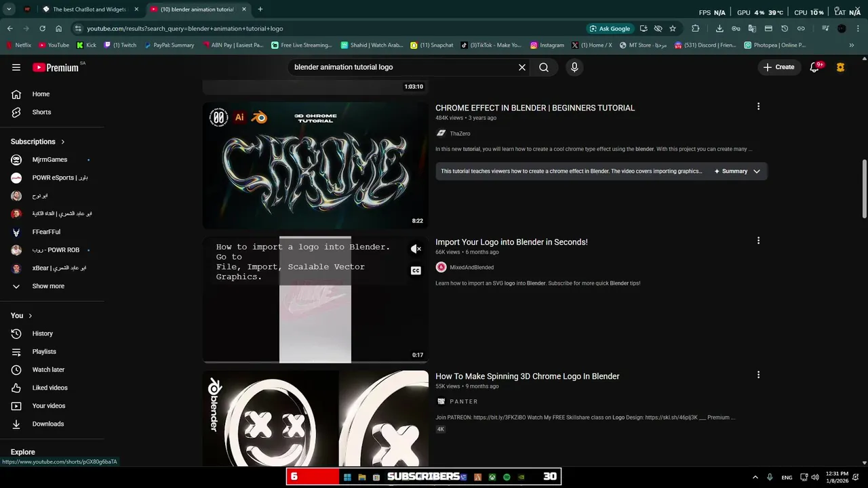Open the Chrome three-dot menu
Screen dimensions: 868x488
click(858, 28)
